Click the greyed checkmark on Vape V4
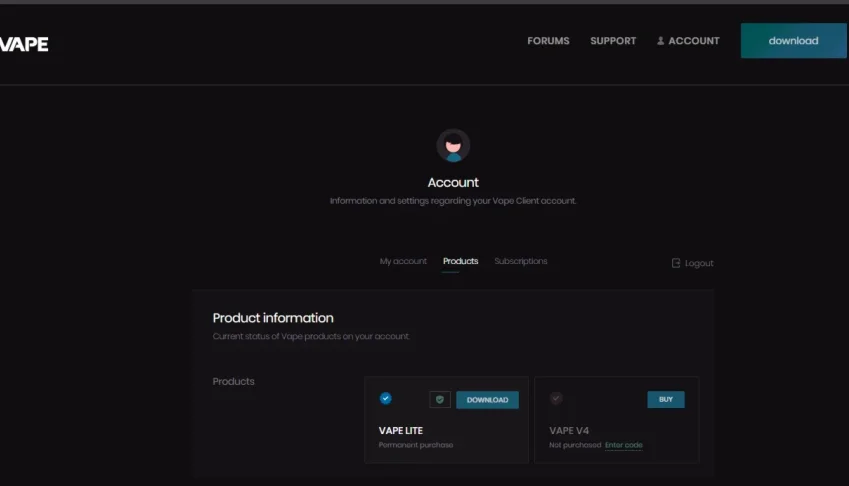 pyautogui.click(x=556, y=398)
